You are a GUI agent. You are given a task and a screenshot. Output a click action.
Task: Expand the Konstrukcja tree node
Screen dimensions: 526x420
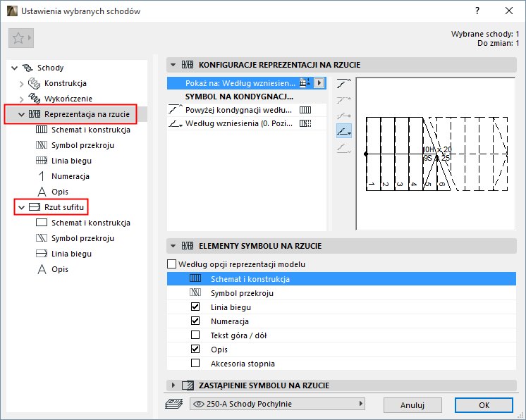coord(21,83)
